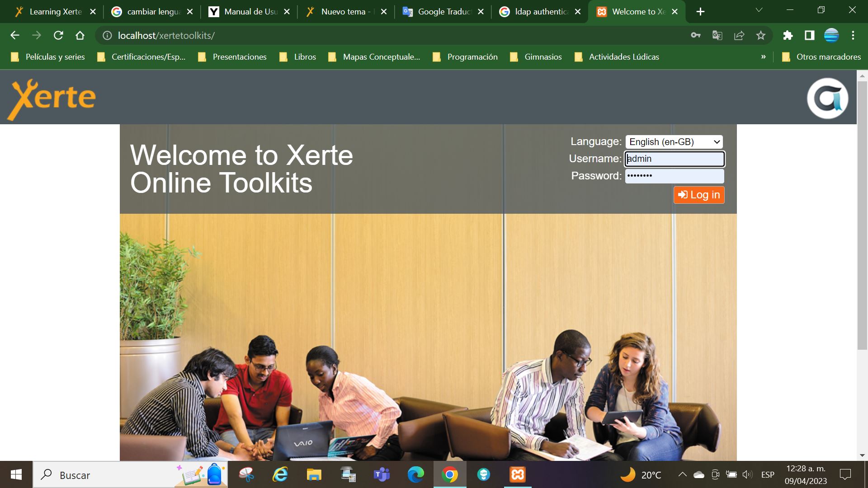The image size is (868, 488).
Task: Toggle the browser side panel
Action: (x=810, y=35)
